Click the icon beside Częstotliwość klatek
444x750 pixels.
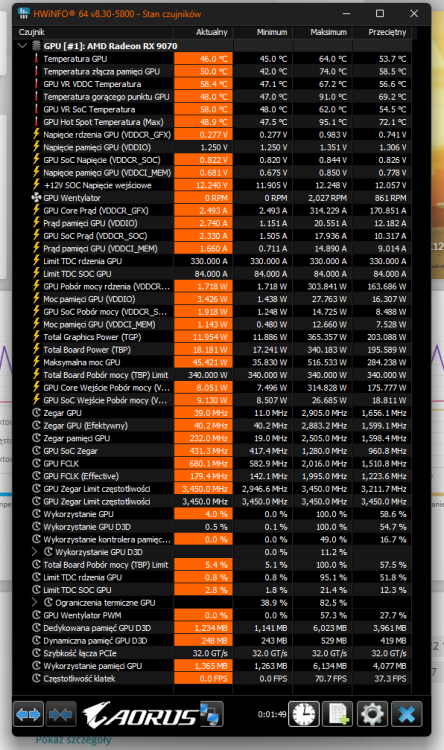coord(36,678)
